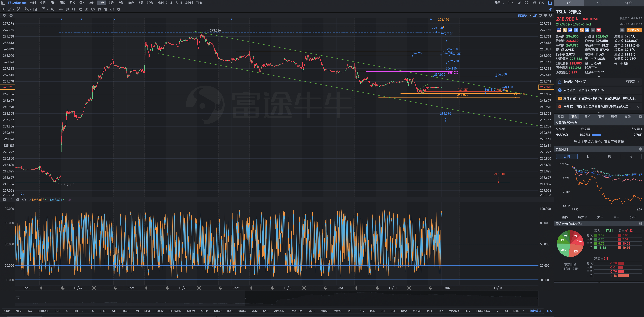Viewport: 644px width, 317px height.
Task: Toggle the magnet snap mode
Action: point(99,9)
